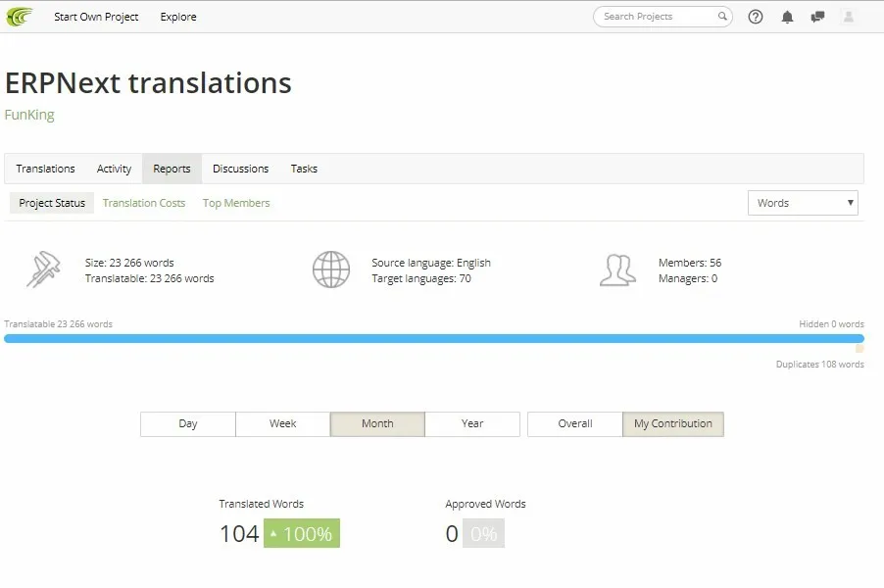Click the green 100% translated badge
This screenshot has height=588, width=884.
click(x=302, y=533)
